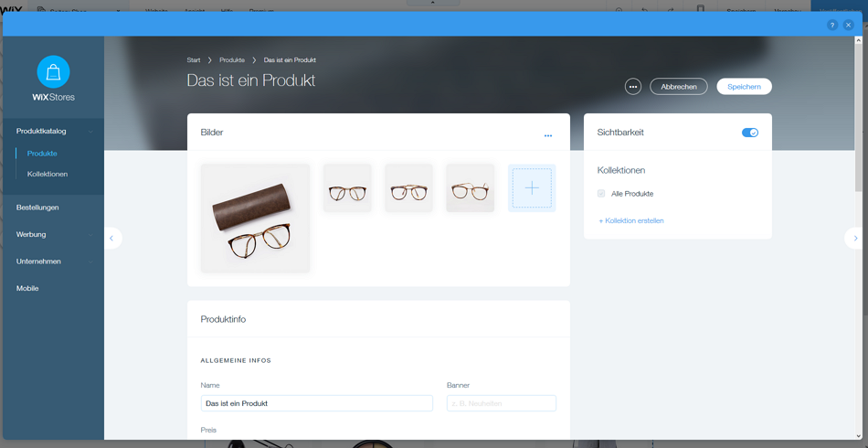Add a new image with the plus tile
Screen dimensions: 868x448
point(532,188)
